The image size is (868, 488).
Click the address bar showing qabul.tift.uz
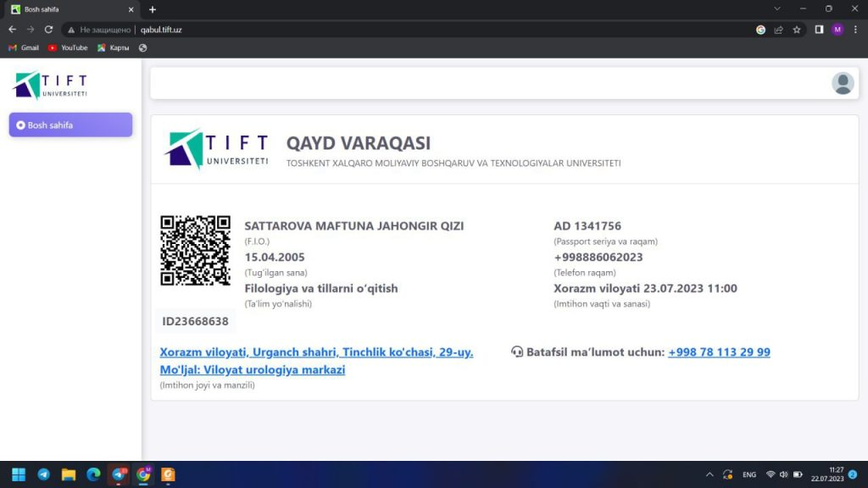tap(424, 29)
